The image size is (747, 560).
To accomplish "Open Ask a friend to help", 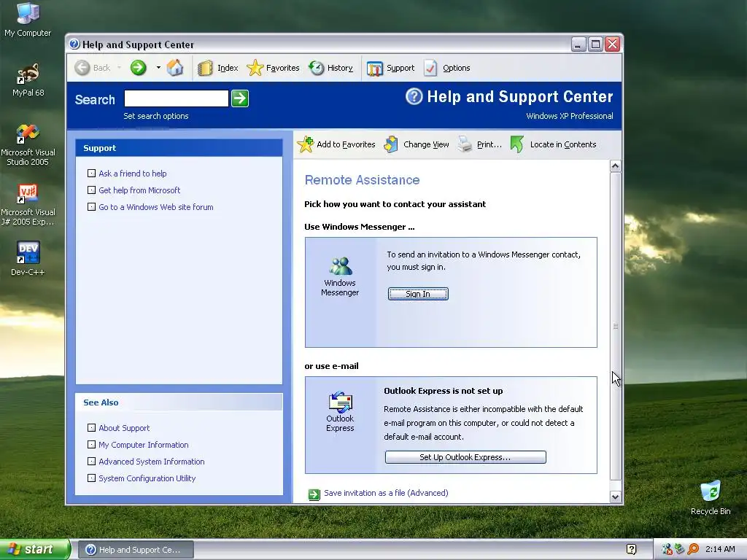I will pos(133,174).
